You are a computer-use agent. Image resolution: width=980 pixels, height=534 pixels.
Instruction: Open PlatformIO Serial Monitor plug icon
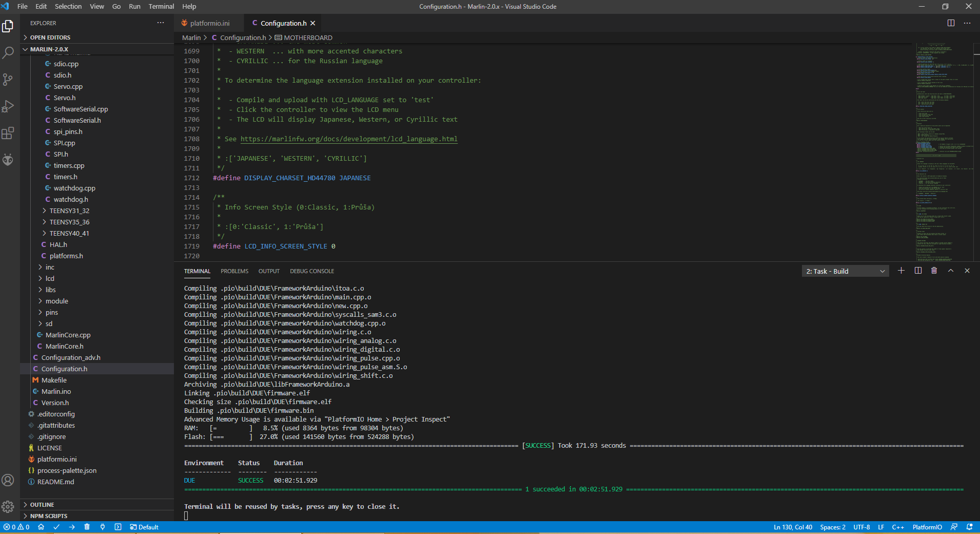click(103, 527)
